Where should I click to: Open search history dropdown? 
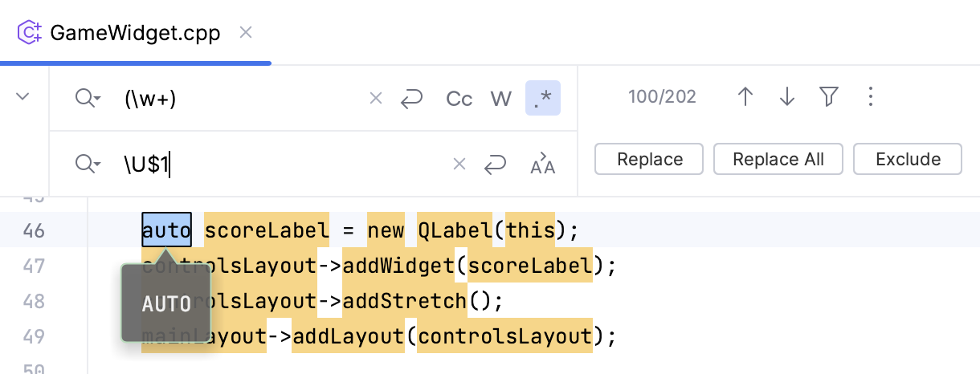point(88,99)
